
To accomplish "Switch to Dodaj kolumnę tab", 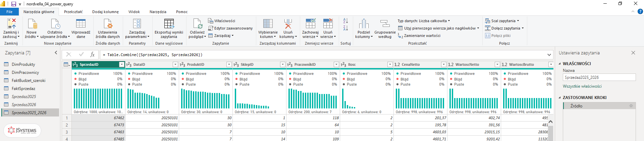I will [105, 12].
